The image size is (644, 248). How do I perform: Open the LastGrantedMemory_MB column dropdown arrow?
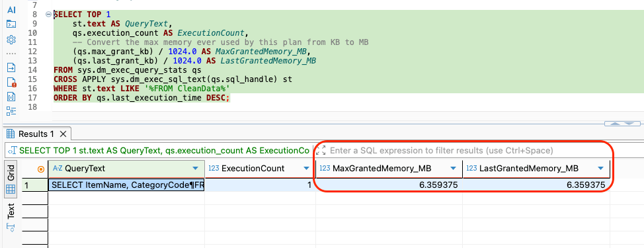click(601, 169)
